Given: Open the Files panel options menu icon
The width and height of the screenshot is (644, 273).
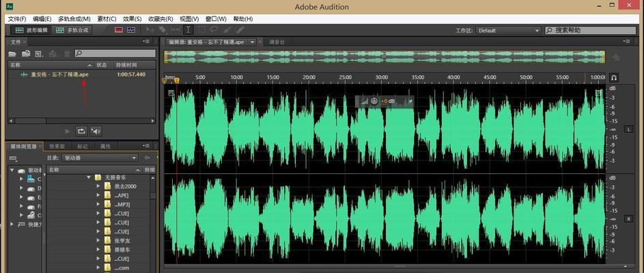Looking at the screenshot, I should [x=147, y=42].
